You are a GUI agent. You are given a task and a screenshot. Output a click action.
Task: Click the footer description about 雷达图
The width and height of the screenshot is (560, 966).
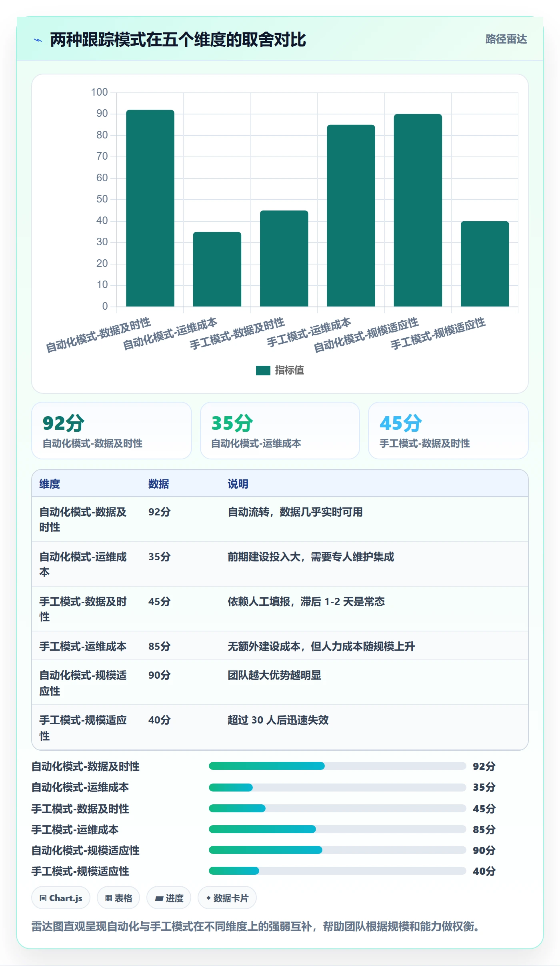[x=256, y=926]
